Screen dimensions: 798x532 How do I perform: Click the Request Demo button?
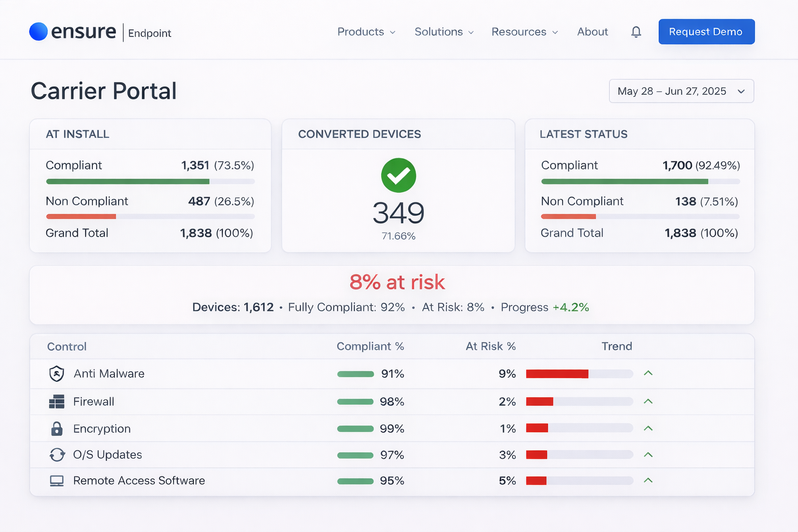[706, 32]
